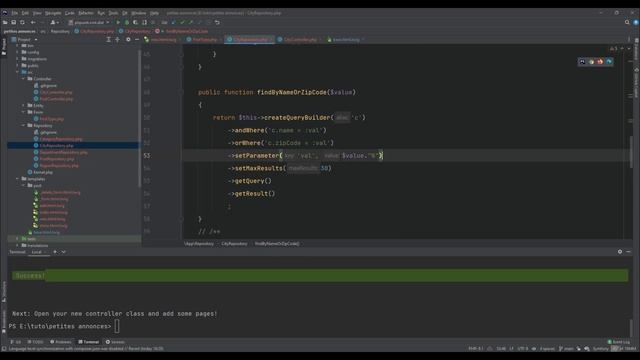Open the Project view selector dropdown
The image size is (640, 360).
coord(24,40)
